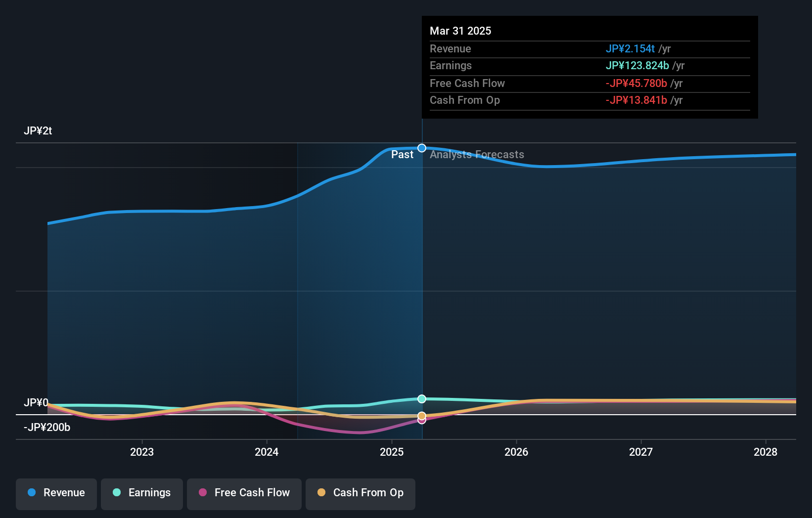812x518 pixels.
Task: Click the Revenue row label in tooltip
Action: tap(451, 49)
